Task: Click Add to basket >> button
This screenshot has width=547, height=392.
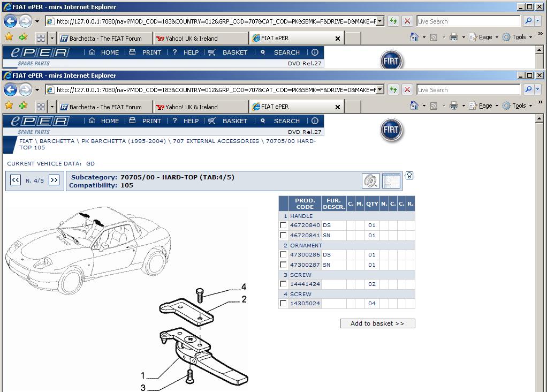Action: (x=377, y=323)
